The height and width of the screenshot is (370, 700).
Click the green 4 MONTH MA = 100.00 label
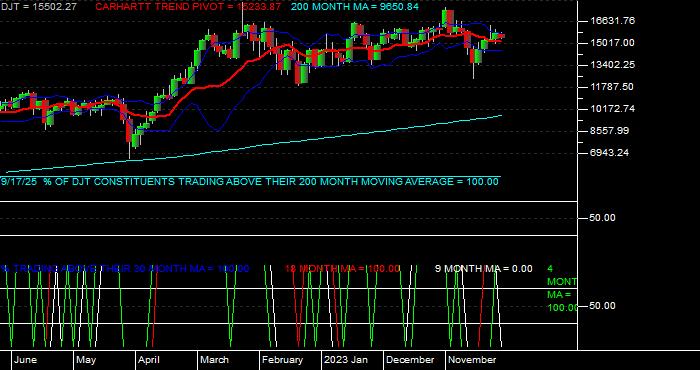[562, 288]
